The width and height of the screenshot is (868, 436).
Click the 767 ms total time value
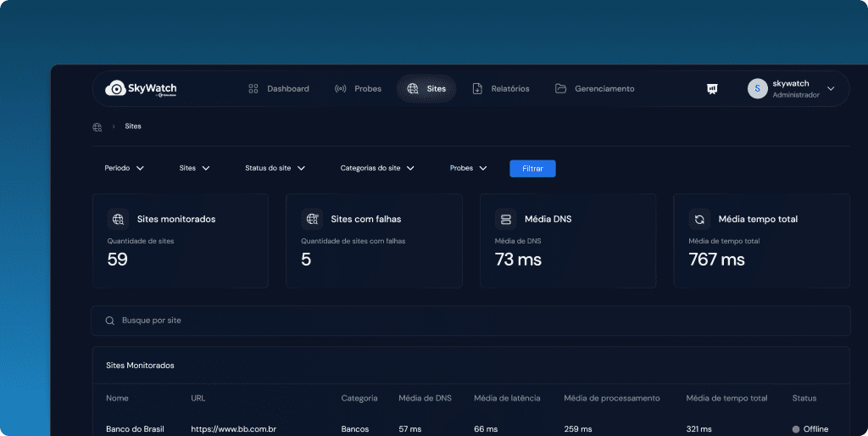point(717,260)
